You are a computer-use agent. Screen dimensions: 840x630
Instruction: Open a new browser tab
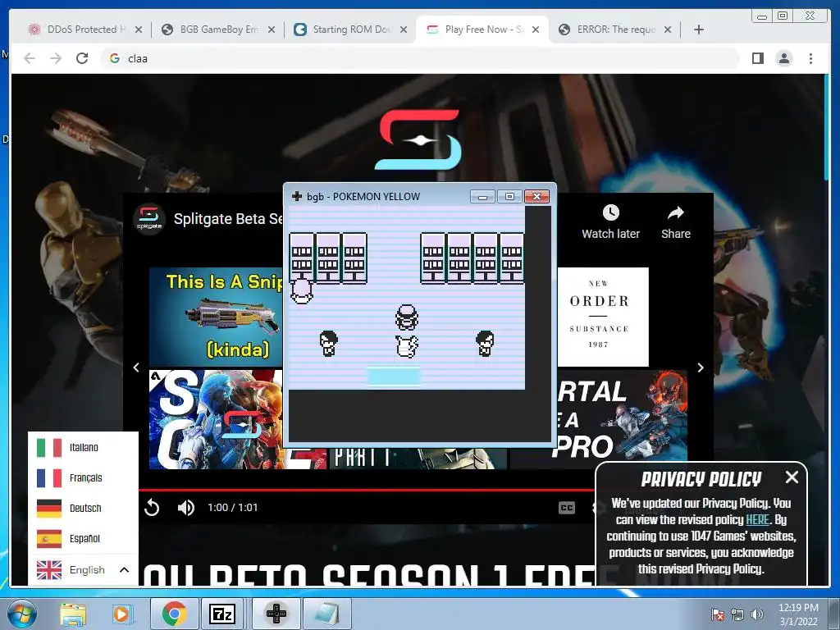point(699,30)
